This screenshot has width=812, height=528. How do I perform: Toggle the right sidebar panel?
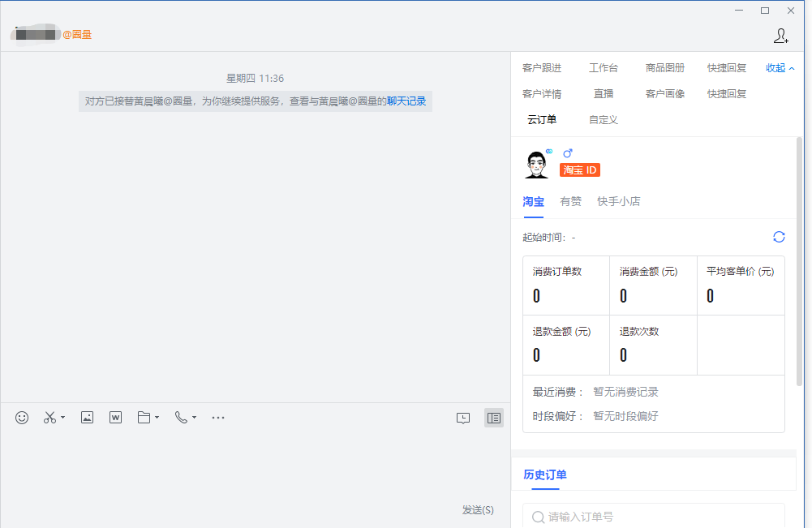(x=493, y=419)
